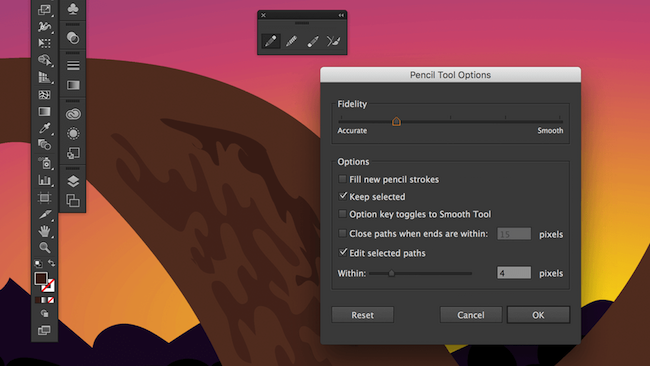650x366 pixels.
Task: Enable Fill new pencil strokes checkbox
Action: tap(342, 179)
